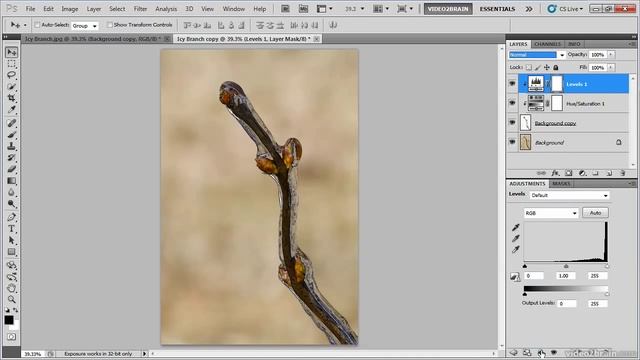The width and height of the screenshot is (640, 360).
Task: Click the gamma input field 1.00
Action: 565,276
